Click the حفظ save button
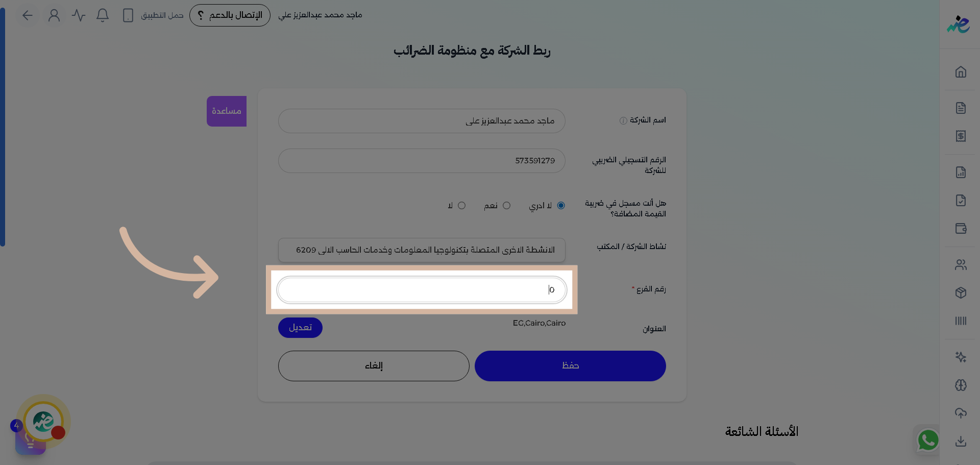Viewport: 980px width, 465px height. pos(570,365)
